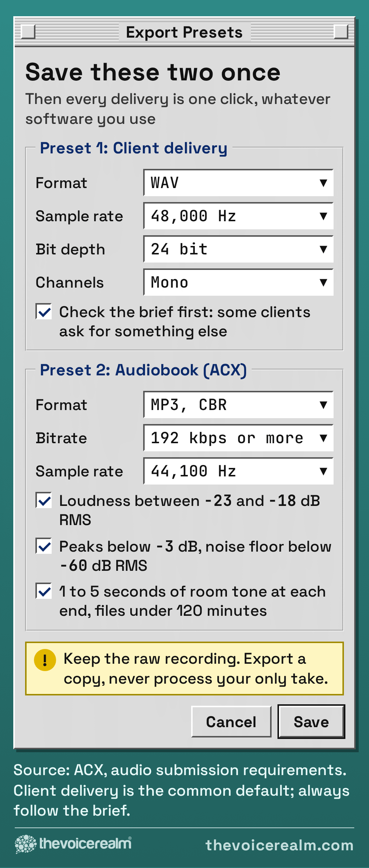
Task: Click the title bar box right of Export Presets
Action: point(341,32)
